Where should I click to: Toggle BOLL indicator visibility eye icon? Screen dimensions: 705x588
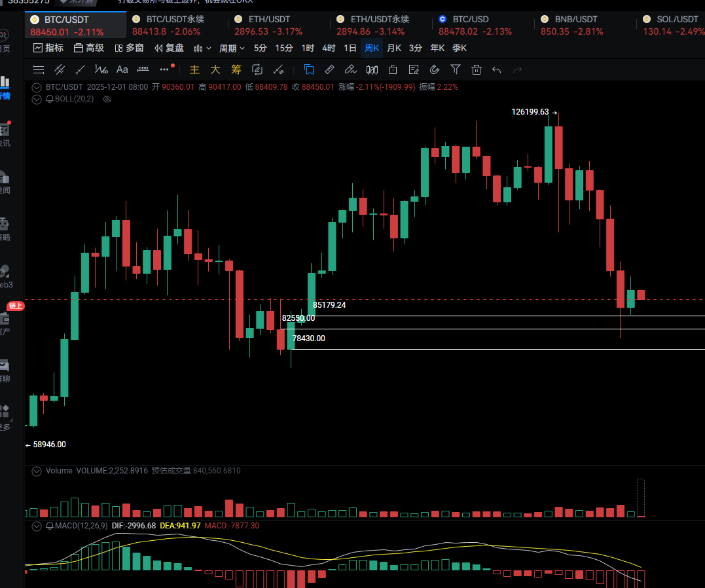point(107,99)
